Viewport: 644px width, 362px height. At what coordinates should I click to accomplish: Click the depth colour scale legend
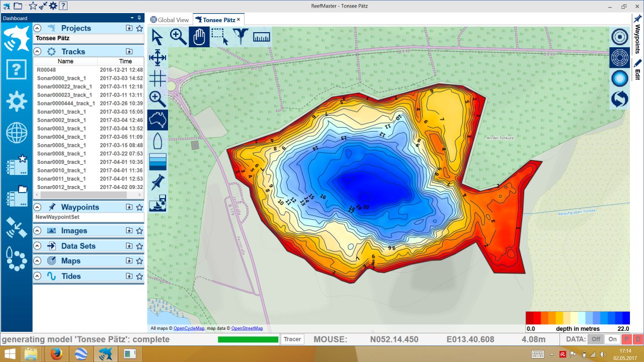tap(578, 318)
